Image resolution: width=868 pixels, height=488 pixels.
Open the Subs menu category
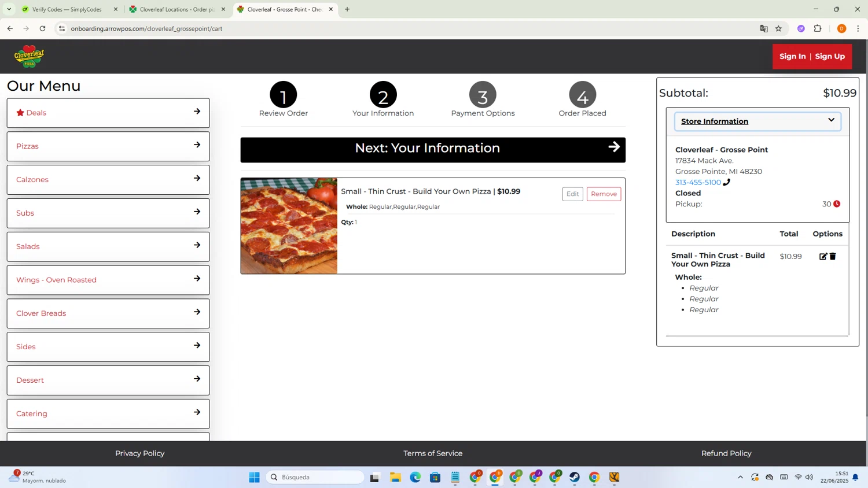[108, 213]
